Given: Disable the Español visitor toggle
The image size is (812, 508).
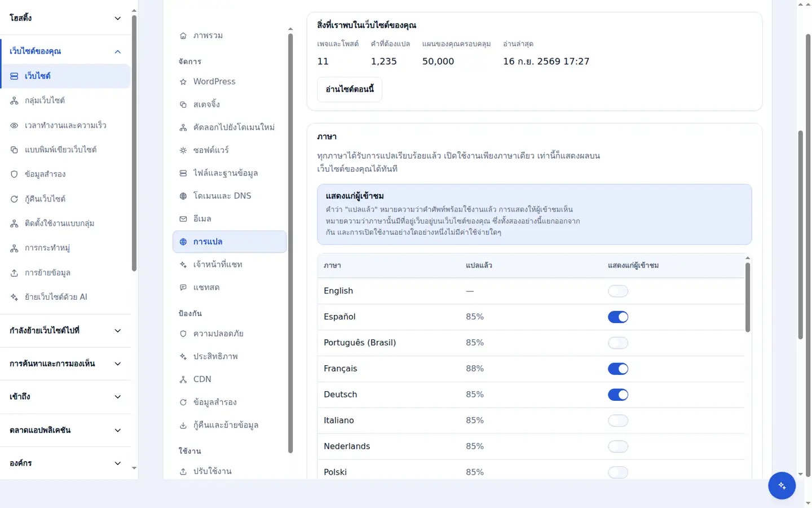Looking at the screenshot, I should (x=618, y=317).
